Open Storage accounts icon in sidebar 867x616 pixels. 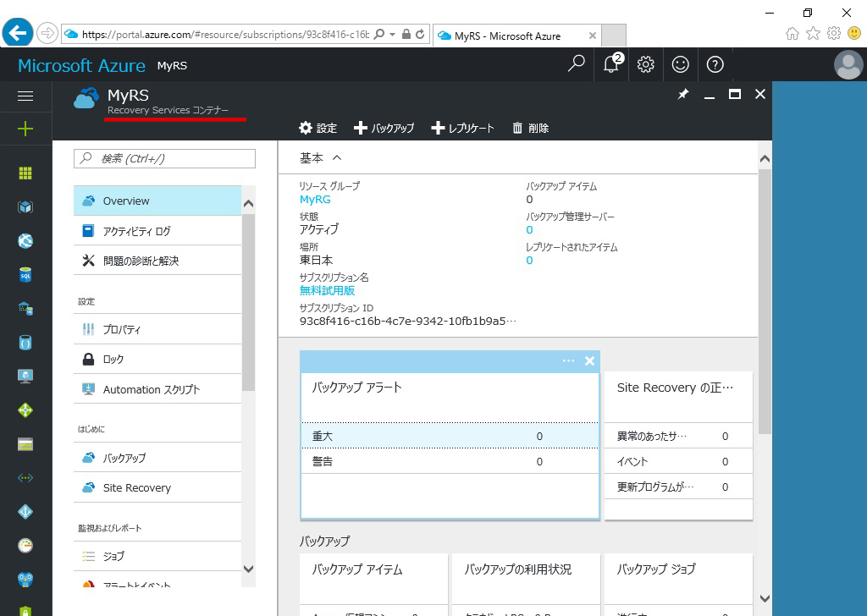tap(25, 444)
